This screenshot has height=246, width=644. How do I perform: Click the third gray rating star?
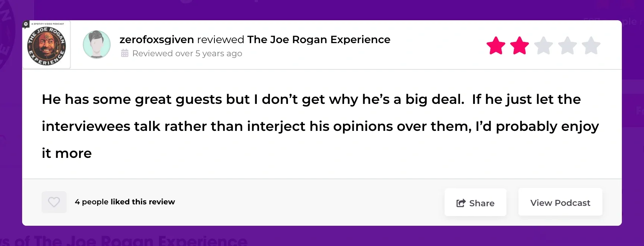544,46
